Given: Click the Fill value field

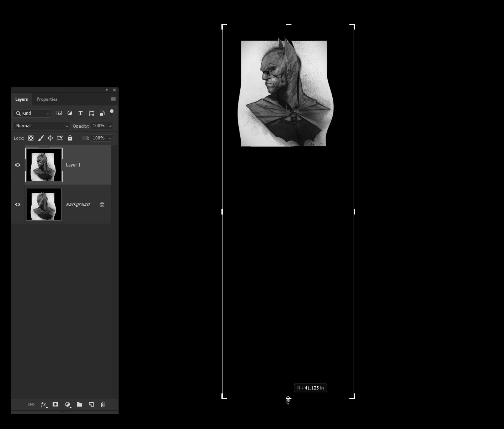Looking at the screenshot, I should [x=99, y=138].
